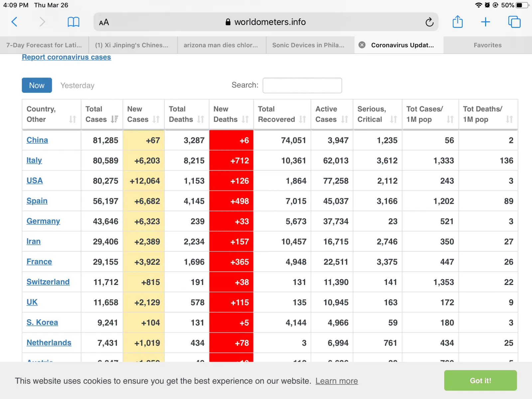Open the bookmarks book icon
This screenshot has height=399, width=532.
(73, 22)
